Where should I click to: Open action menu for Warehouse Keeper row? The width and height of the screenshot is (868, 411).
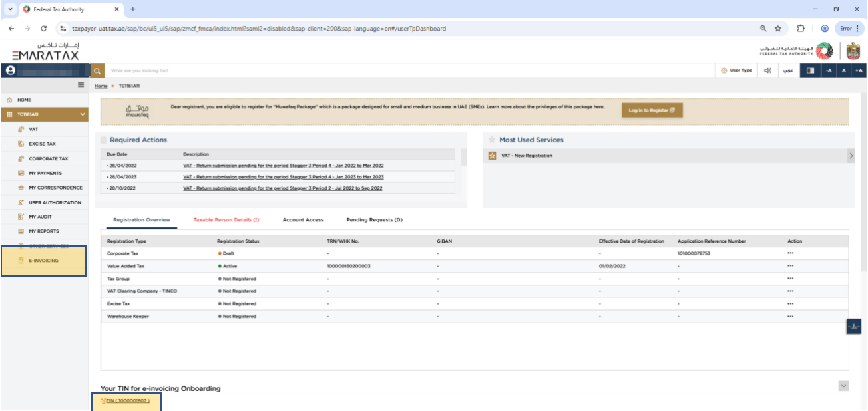point(790,317)
